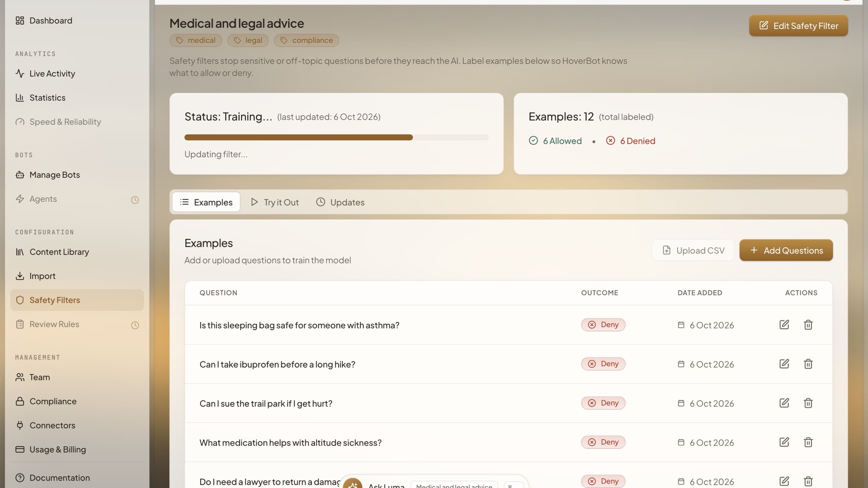
Task: Delete the asthma sleeping bag question
Action: click(808, 325)
